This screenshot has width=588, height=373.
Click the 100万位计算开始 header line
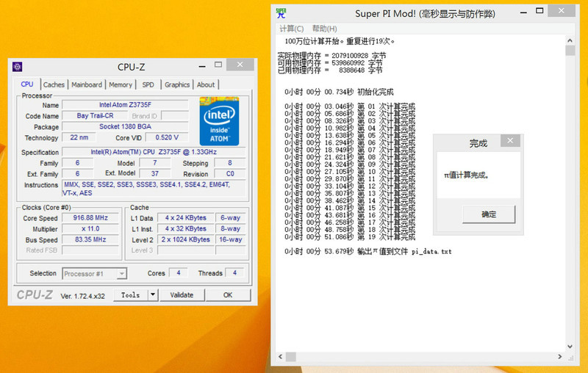340,41
